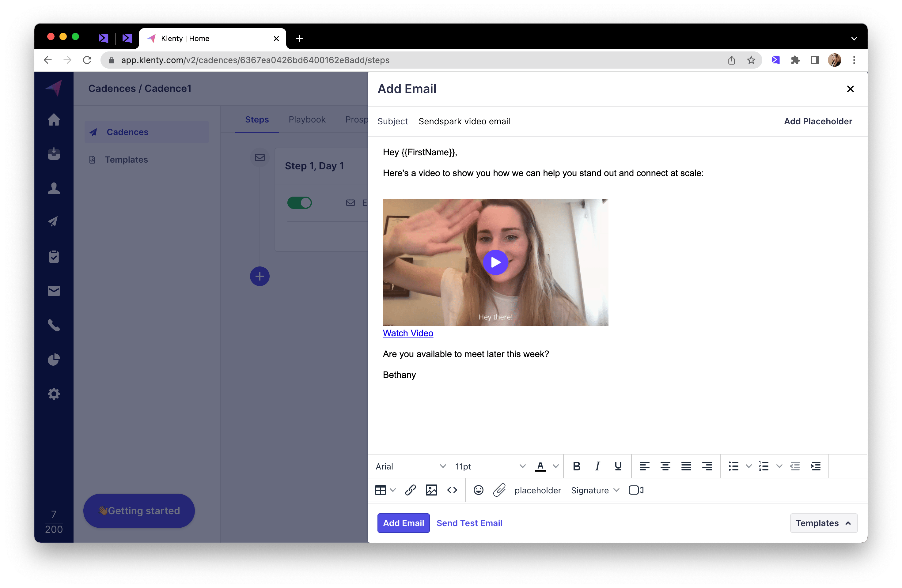The image size is (902, 588).
Task: Apply the text color A swatch
Action: point(540,466)
